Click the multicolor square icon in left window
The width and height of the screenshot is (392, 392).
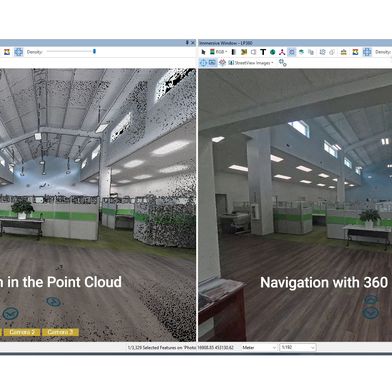pos(7,52)
